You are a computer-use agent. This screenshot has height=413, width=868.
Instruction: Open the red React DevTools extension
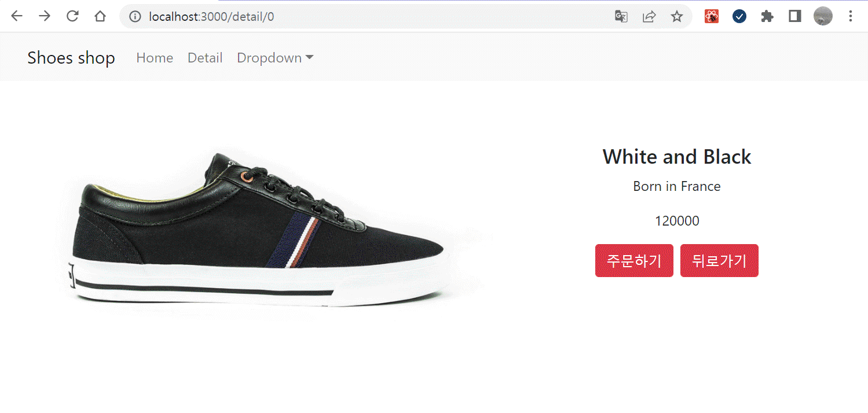pos(712,17)
